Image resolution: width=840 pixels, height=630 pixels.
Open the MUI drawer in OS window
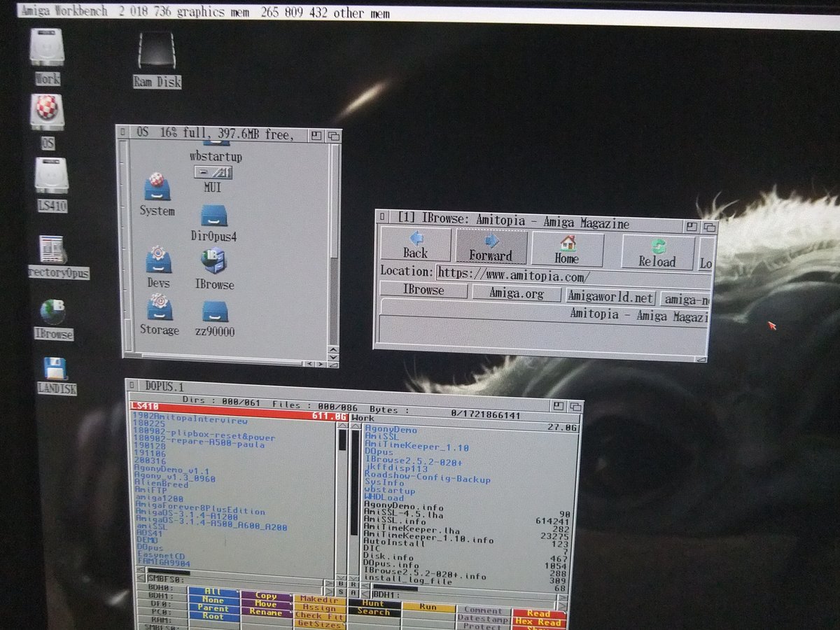tap(213, 173)
